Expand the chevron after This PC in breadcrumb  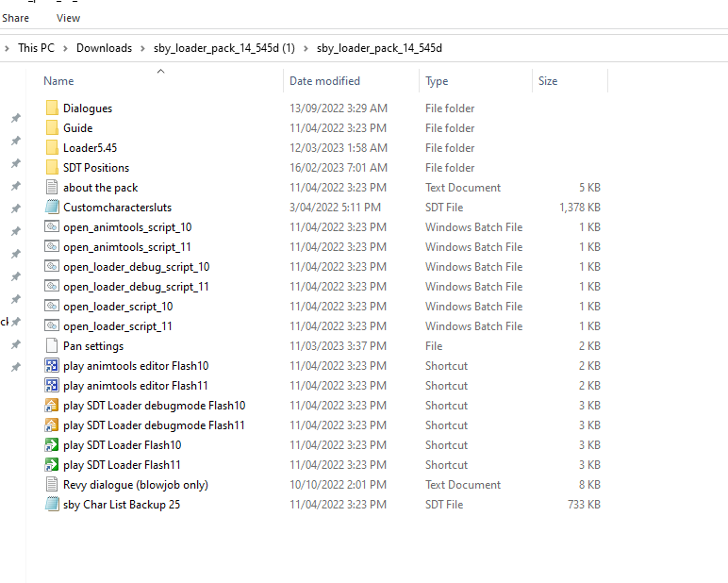tap(65, 48)
